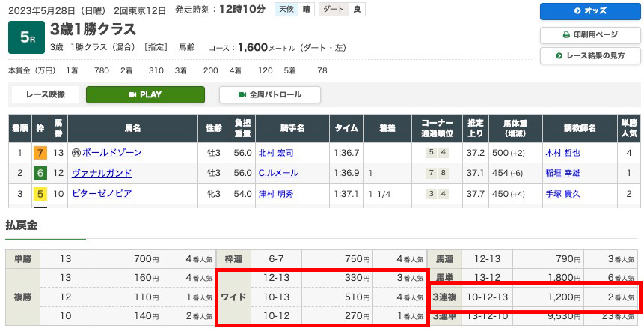This screenshot has width=644, height=331.
Task: Click the 枠連 payout label
Action: point(233,259)
